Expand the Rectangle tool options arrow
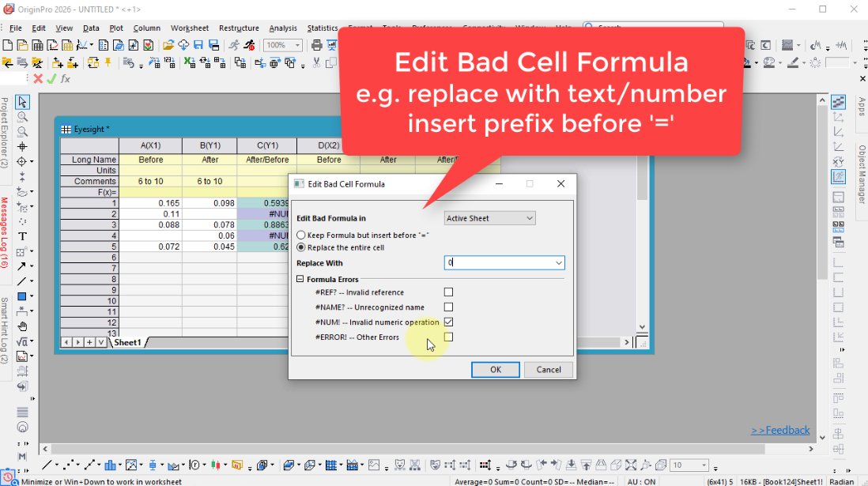The image size is (868, 486). 32,296
